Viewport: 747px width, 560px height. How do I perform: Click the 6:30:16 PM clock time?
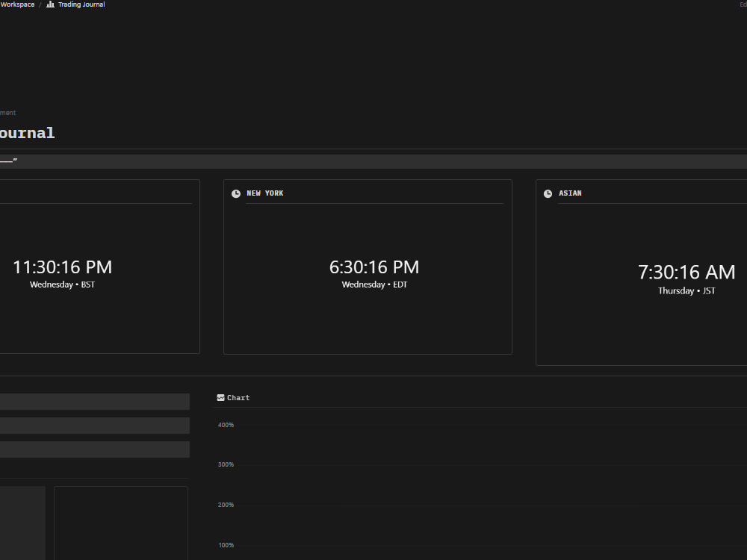(374, 267)
